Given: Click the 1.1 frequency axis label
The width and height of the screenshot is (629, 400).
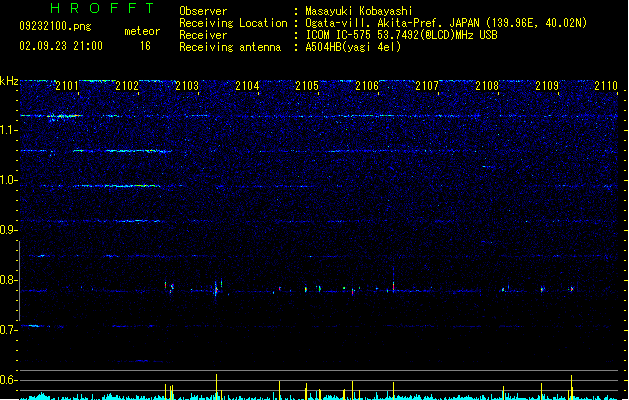Looking at the screenshot, I should (9, 130).
